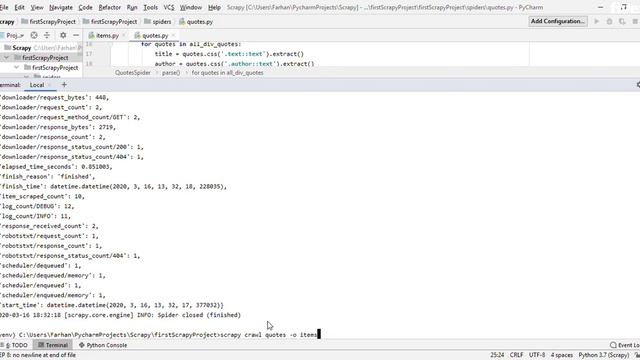Open the Python Console tool window
The image size is (640, 360).
(103, 345)
